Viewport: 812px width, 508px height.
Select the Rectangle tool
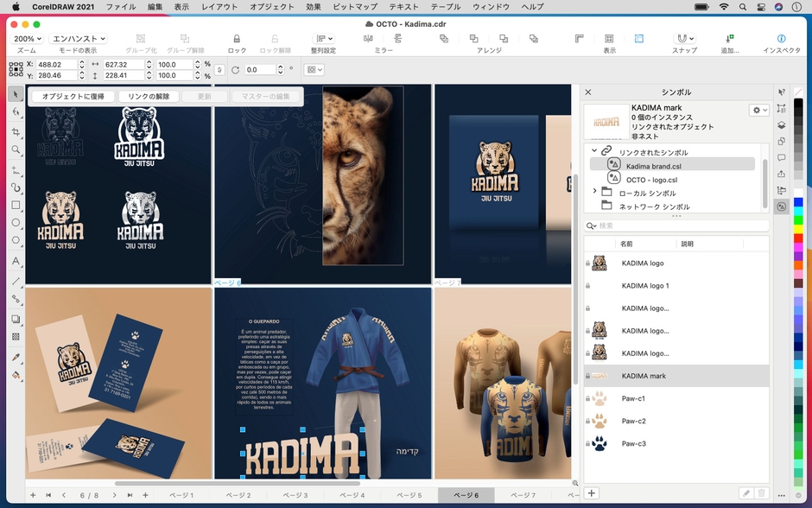[16, 206]
